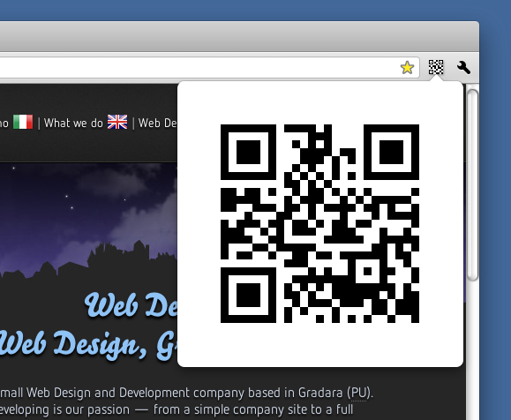Click the page's vertical scrollbar thumb

[472, 184]
